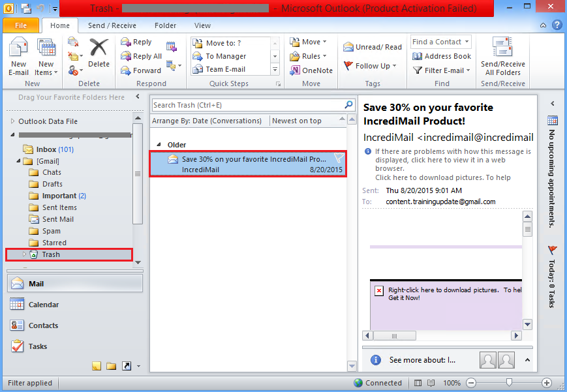The height and width of the screenshot is (392, 567).
Task: Open the Notes icon in the navigation pane
Action: pos(97,366)
